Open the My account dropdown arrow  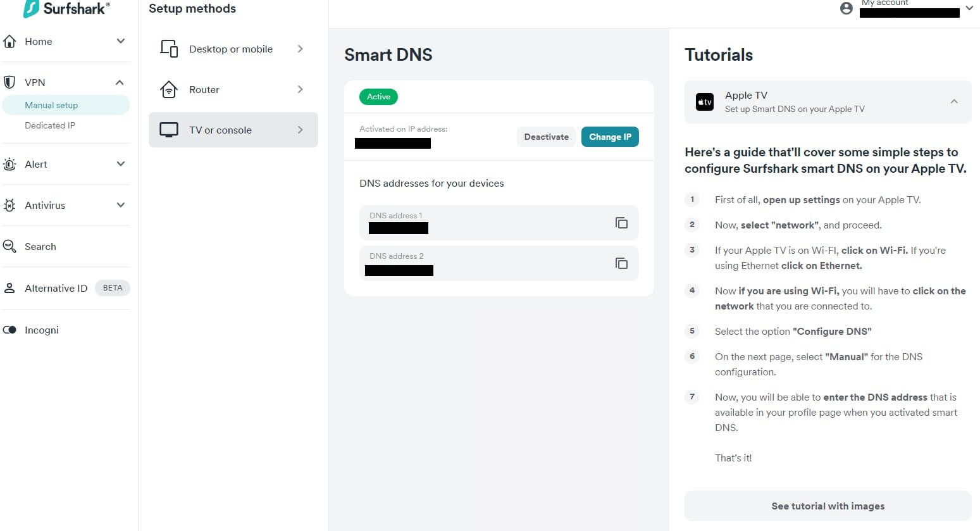pos(969,8)
